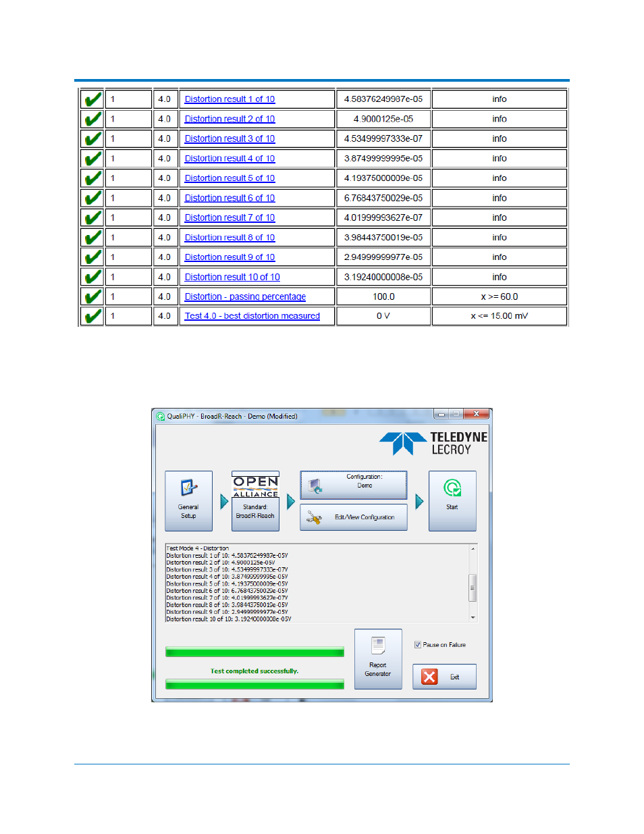The image size is (644, 834).
Task: Select value 4.58376249987e-05 cell
Action: [x=383, y=99]
